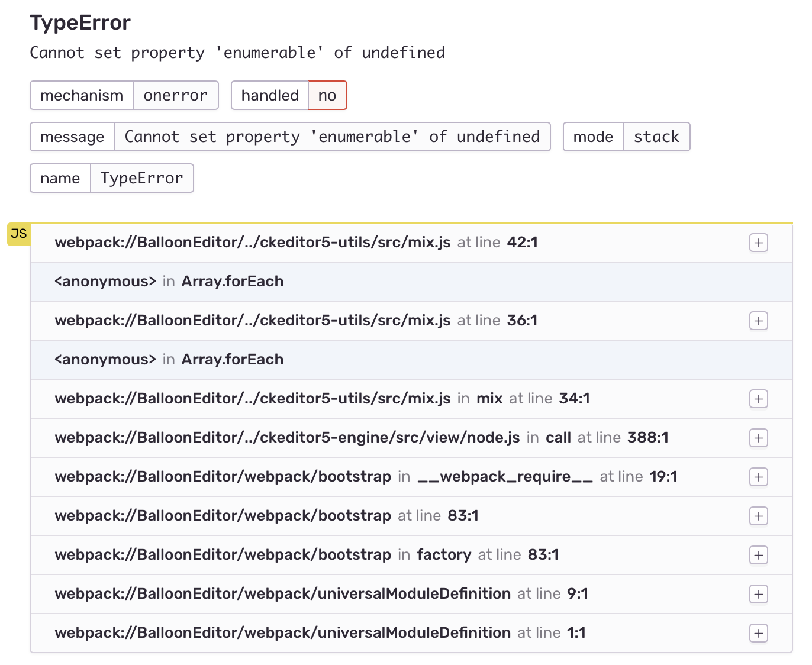Click the 'handled: no' tag

click(327, 95)
